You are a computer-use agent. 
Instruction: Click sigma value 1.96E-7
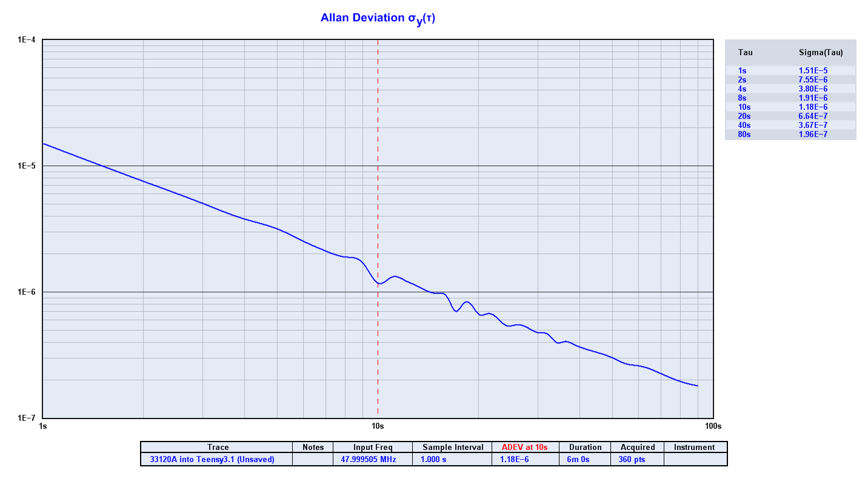[x=813, y=134]
